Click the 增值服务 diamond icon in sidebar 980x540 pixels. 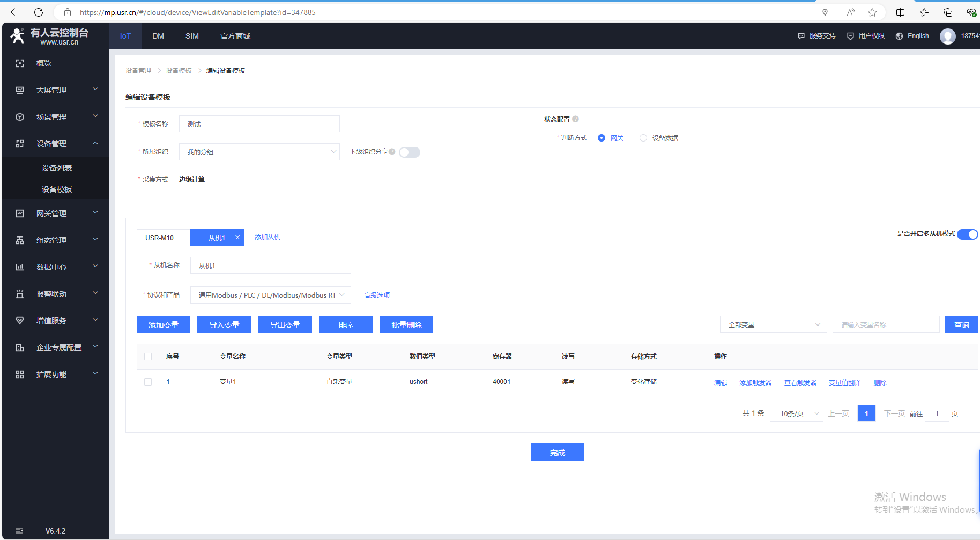(x=20, y=321)
